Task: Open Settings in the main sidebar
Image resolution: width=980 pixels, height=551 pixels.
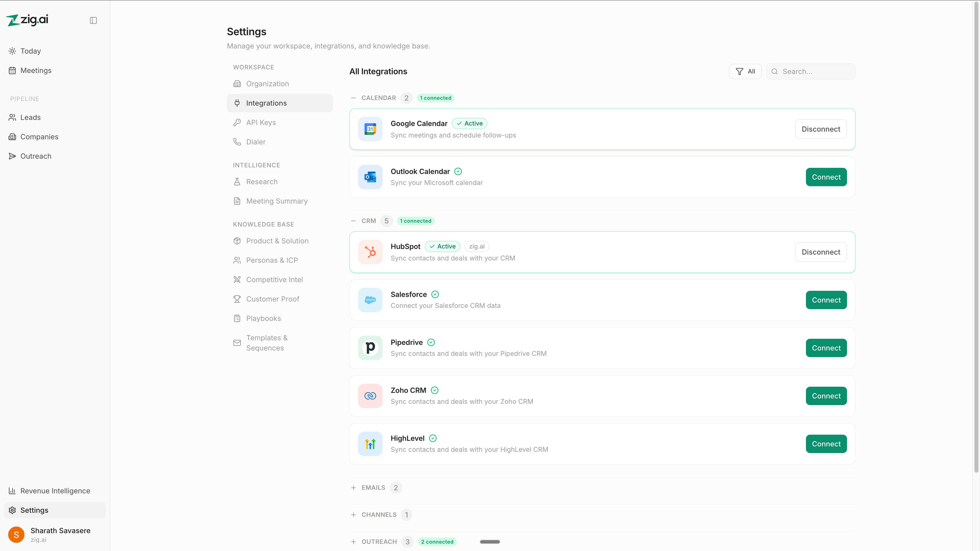Action: (x=55, y=510)
